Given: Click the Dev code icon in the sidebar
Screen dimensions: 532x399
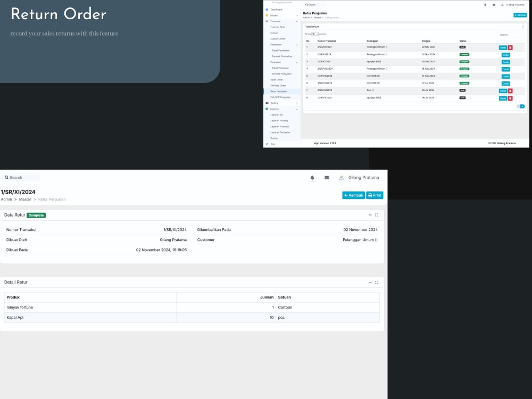Looking at the screenshot, I should pyautogui.click(x=267, y=144).
